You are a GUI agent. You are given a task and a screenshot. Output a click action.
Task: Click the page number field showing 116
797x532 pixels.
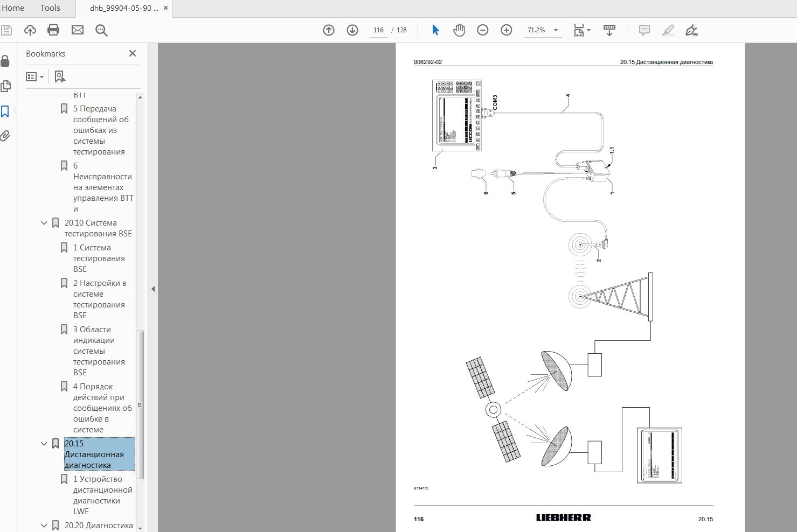[379, 30]
